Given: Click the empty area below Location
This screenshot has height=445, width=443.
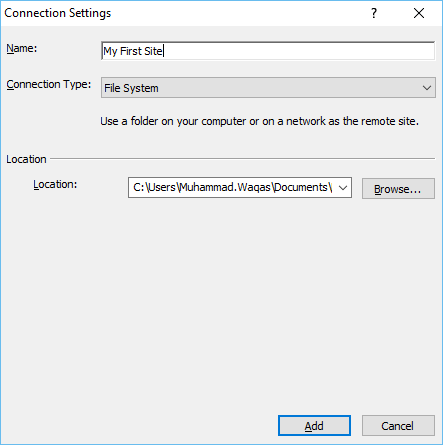Looking at the screenshot, I should click(221, 300).
